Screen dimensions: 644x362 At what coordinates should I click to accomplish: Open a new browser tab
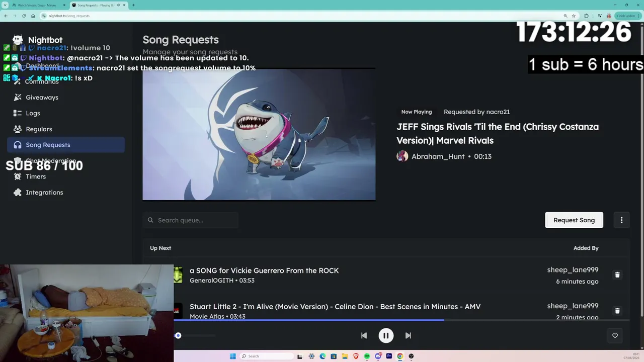point(133,5)
